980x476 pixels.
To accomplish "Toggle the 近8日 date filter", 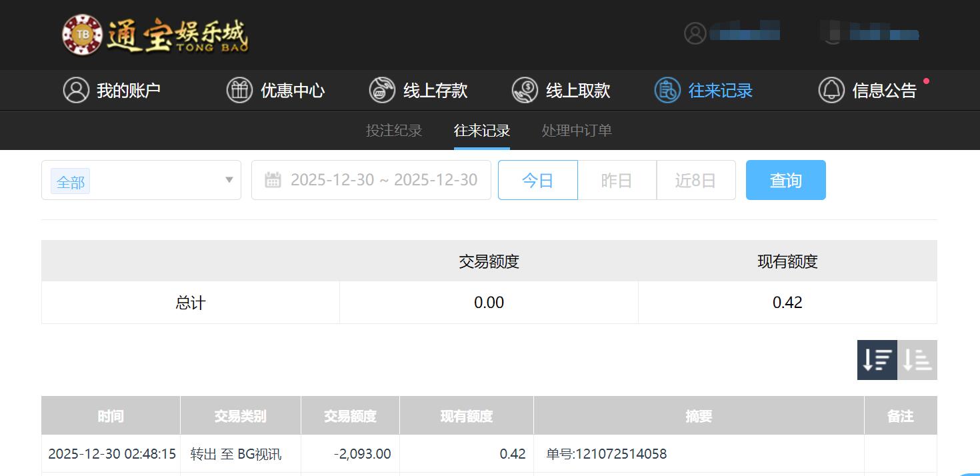I will (696, 179).
